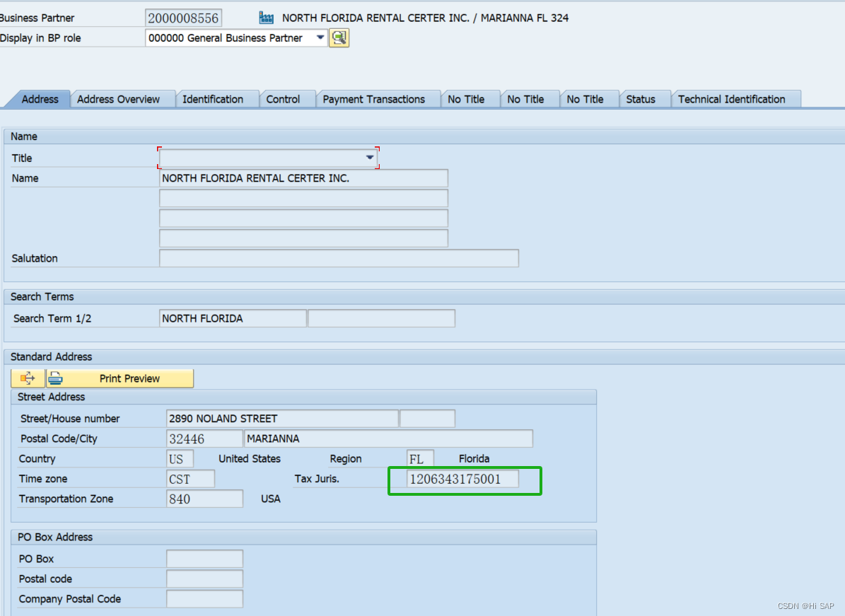Open the Status tab
The image size is (845, 616).
pos(641,99)
